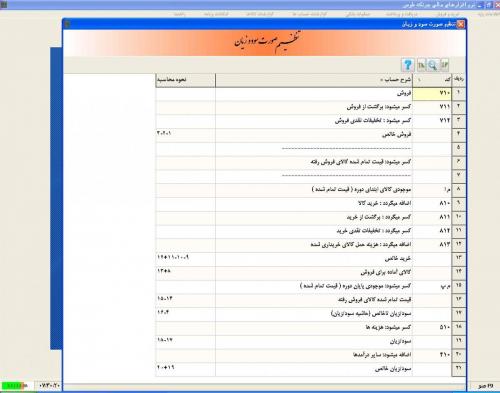The height and width of the screenshot is (393, 500).
Task: Click the كد column header
Action: click(x=432, y=80)
